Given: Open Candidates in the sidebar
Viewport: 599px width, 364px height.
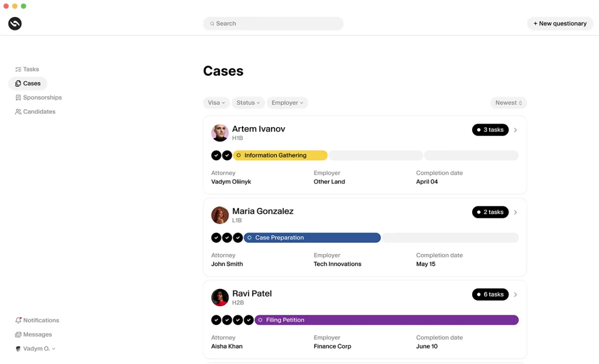Looking at the screenshot, I should coord(35,112).
